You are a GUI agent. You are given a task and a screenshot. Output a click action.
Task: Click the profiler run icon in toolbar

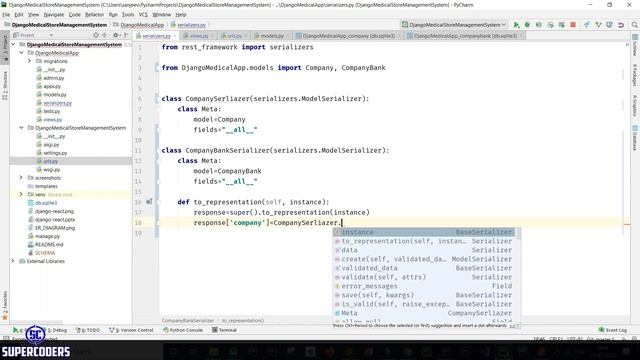coord(550,25)
